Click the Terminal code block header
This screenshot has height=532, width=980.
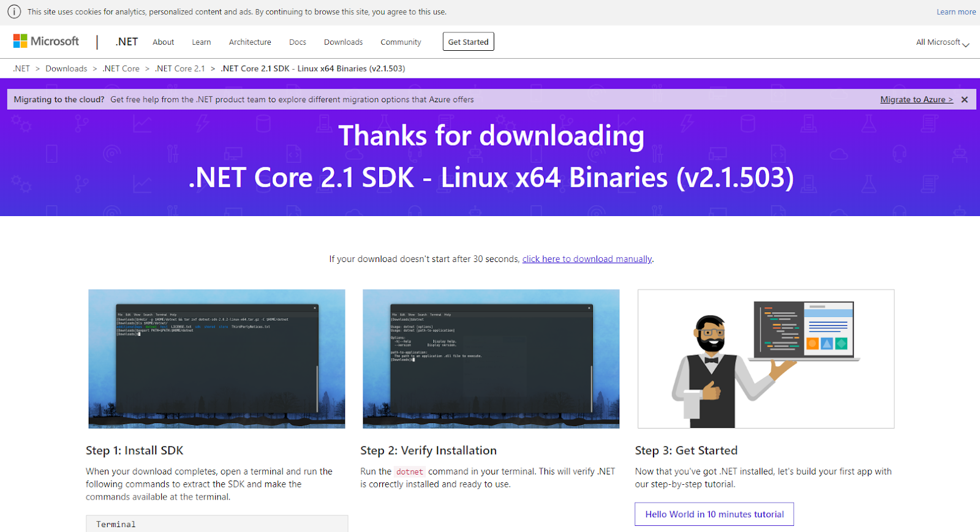[217, 524]
